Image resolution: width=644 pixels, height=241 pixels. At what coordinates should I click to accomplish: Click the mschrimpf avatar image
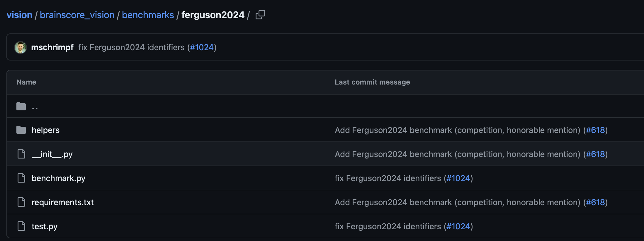coord(21,47)
